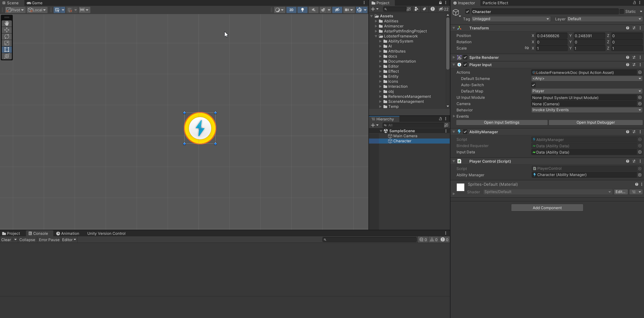644x318 pixels.
Task: Click the Hierarchy search field
Action: (x=413, y=125)
